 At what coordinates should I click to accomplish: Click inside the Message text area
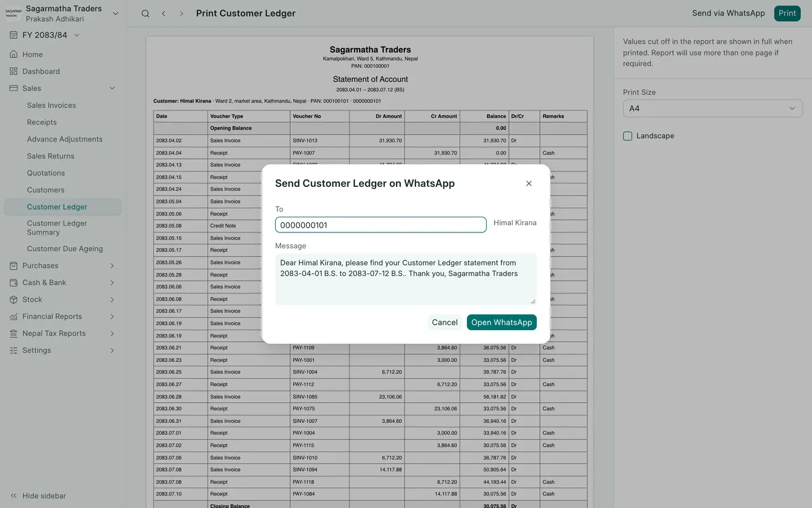click(406, 279)
